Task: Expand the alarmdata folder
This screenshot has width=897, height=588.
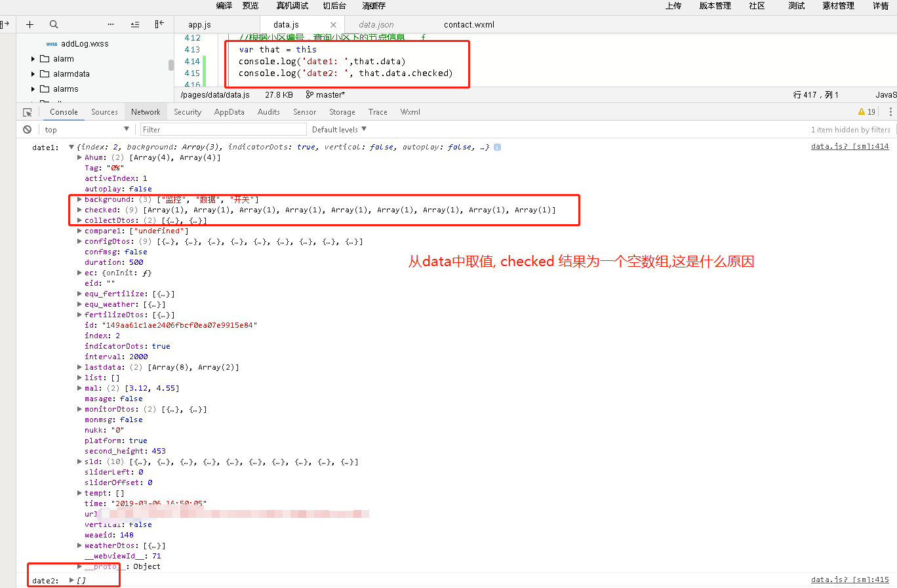Action: pos(33,74)
